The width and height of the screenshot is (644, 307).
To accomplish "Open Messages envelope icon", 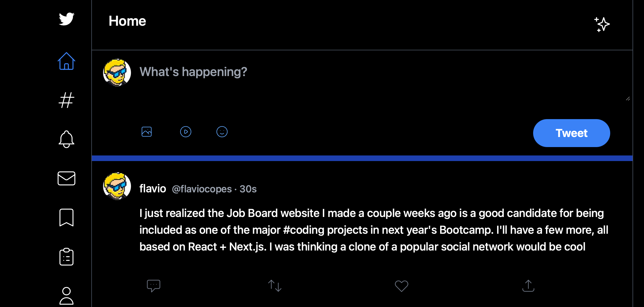I will (66, 178).
